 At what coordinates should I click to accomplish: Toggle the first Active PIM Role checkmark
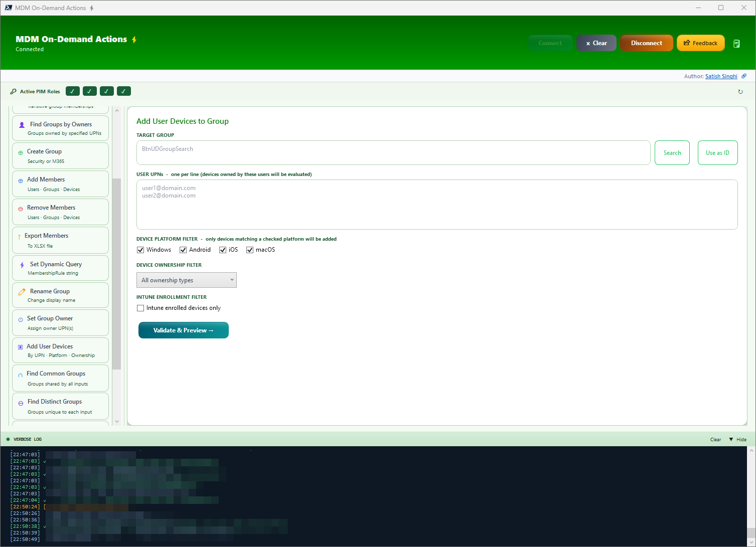click(72, 91)
